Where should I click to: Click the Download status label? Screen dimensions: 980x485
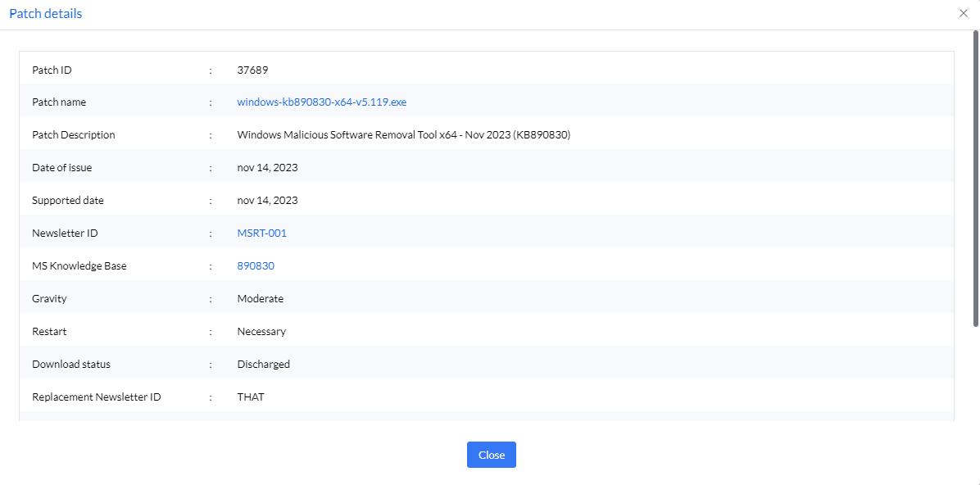coord(71,364)
